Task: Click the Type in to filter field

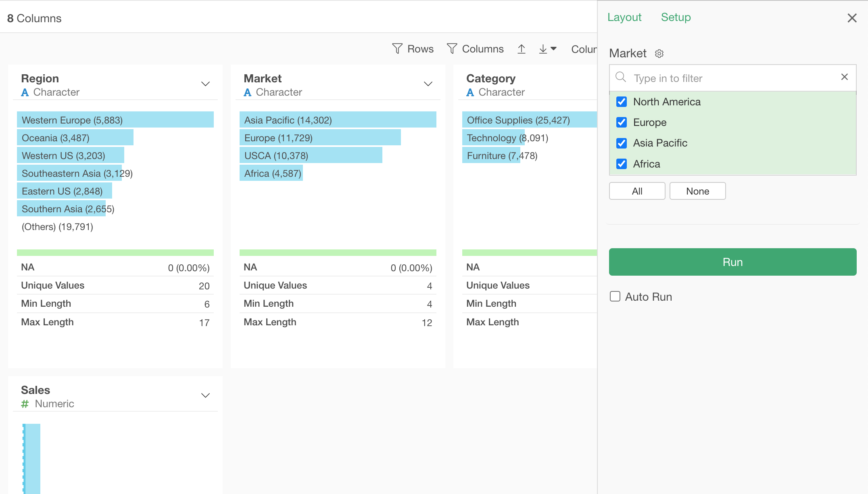Action: (732, 78)
